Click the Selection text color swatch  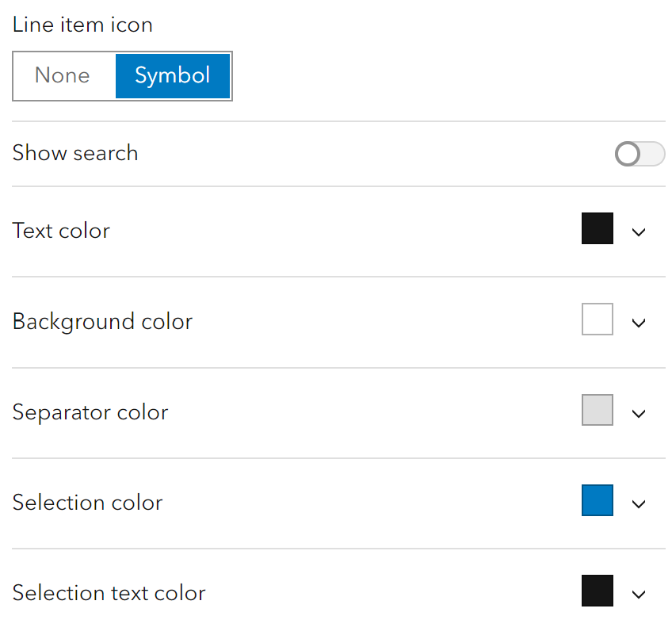point(598,591)
